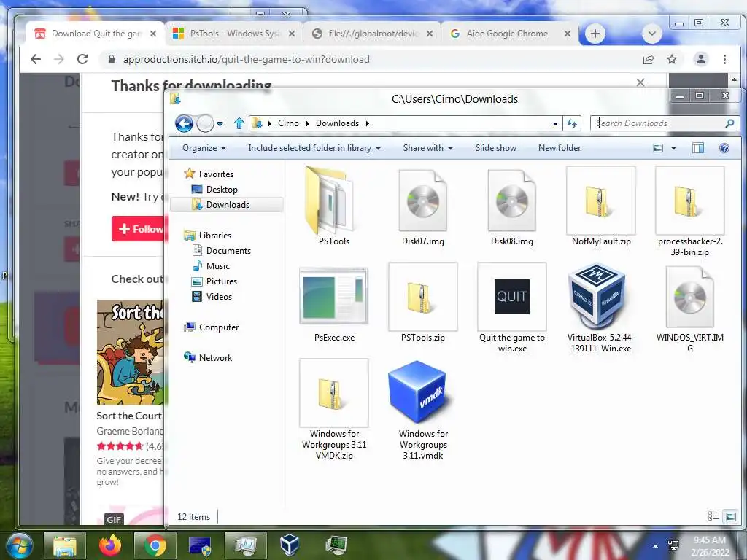The width and height of the screenshot is (747, 560).
Task: Open Chrome profile menu
Action: coord(701,59)
